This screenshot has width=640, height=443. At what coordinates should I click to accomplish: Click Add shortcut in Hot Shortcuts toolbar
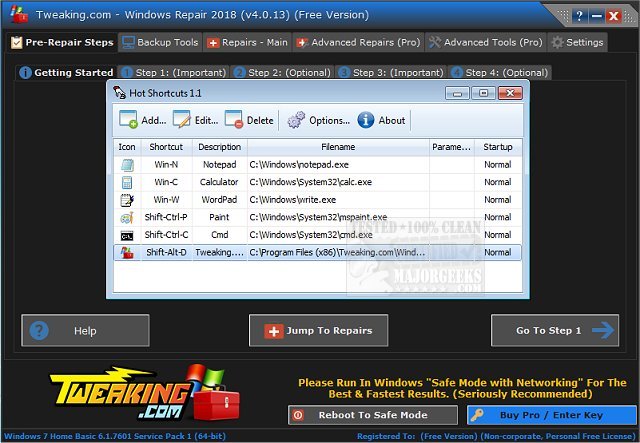(x=143, y=120)
